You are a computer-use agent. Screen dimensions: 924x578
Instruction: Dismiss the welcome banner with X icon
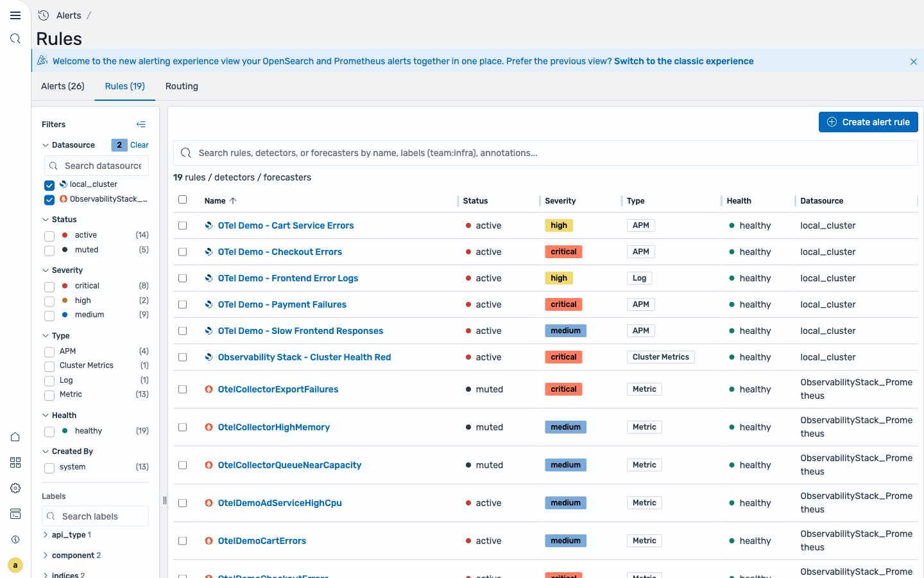click(x=914, y=62)
